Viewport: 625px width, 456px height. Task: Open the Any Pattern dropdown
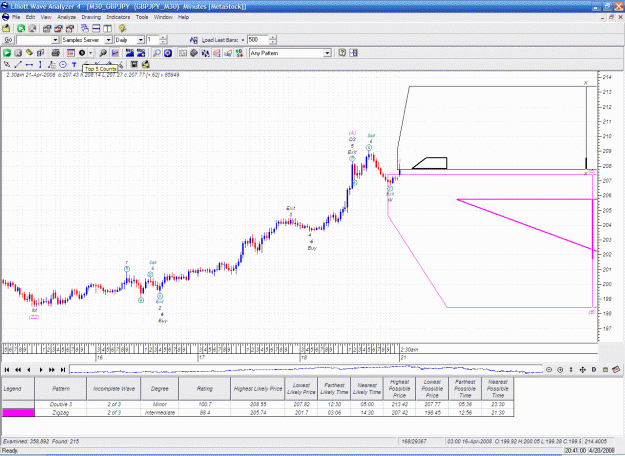(x=327, y=53)
